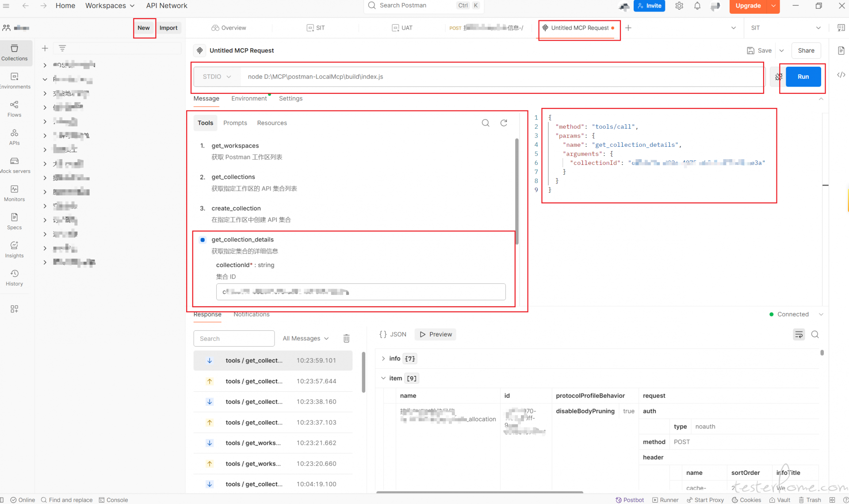Switch to the Overview tab
The image size is (849, 504).
coord(229,28)
